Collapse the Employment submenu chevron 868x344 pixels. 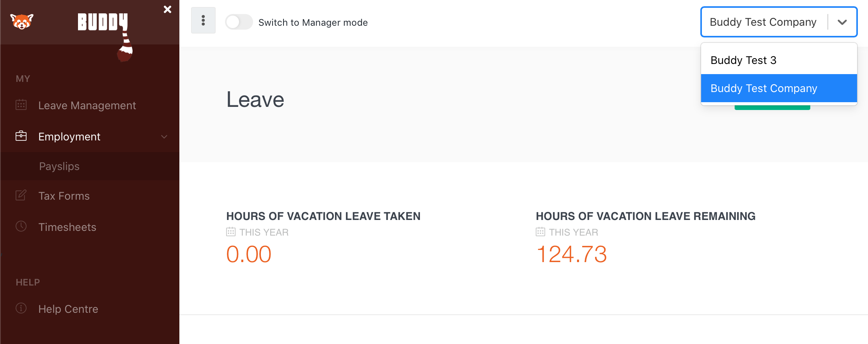164,137
